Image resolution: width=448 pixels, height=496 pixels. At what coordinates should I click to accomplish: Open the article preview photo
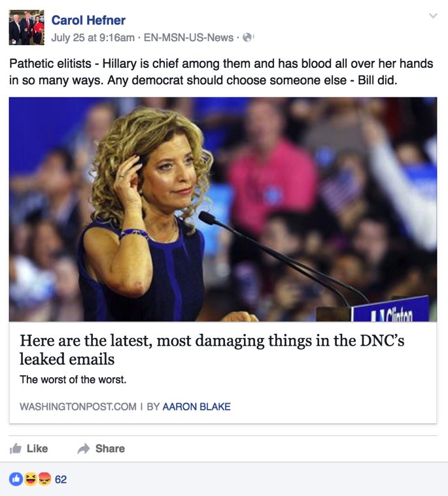(x=223, y=209)
